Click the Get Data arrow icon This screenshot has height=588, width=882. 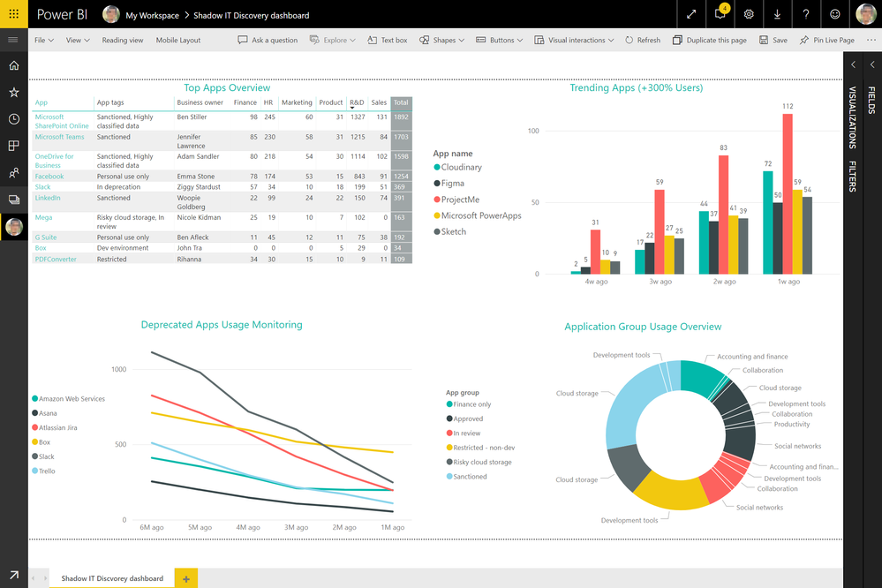(14, 575)
